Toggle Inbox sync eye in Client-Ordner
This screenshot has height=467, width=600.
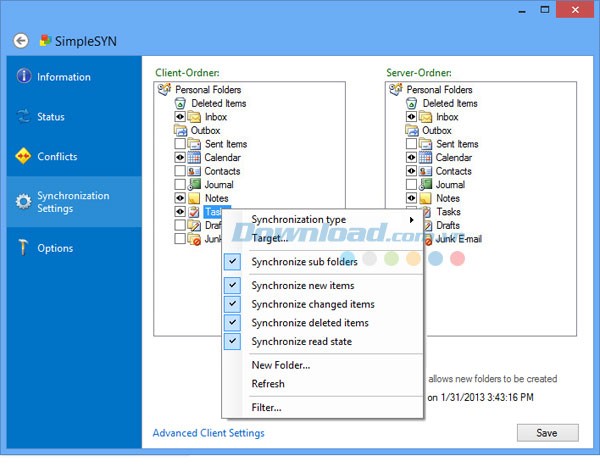180,117
